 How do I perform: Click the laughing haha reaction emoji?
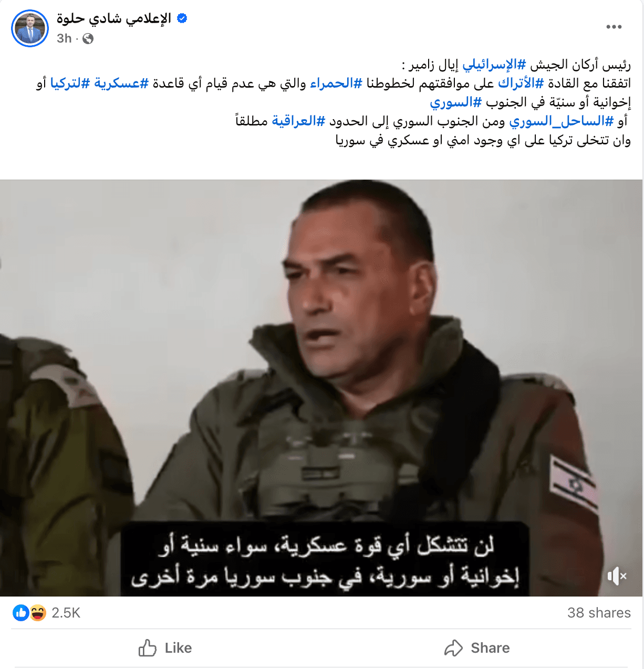coord(37,612)
